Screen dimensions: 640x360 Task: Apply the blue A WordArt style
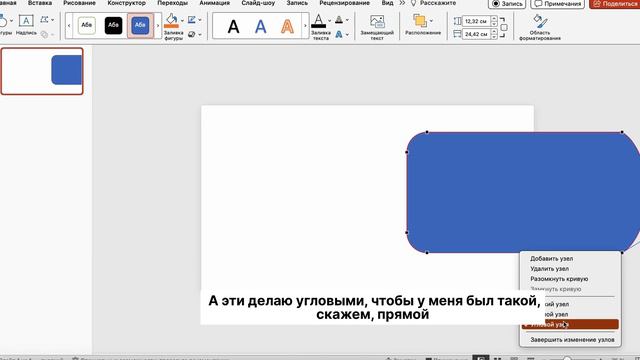(x=260, y=27)
